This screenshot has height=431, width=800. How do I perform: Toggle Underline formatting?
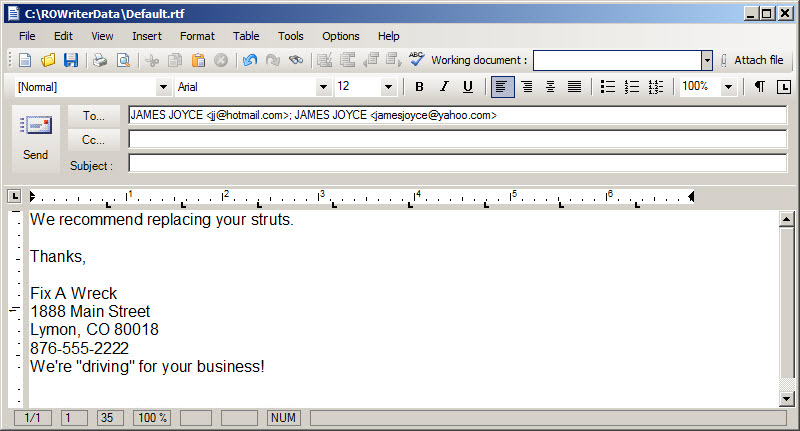tap(467, 87)
